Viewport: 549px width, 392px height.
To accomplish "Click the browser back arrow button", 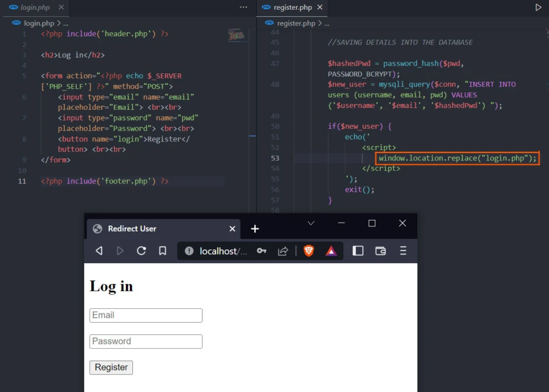I will (x=99, y=251).
